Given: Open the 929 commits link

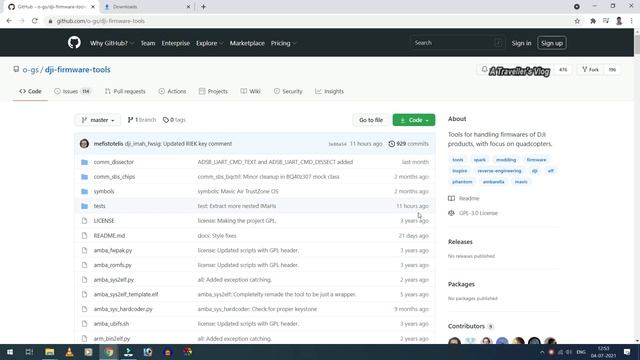Looking at the screenshot, I should pos(408,144).
